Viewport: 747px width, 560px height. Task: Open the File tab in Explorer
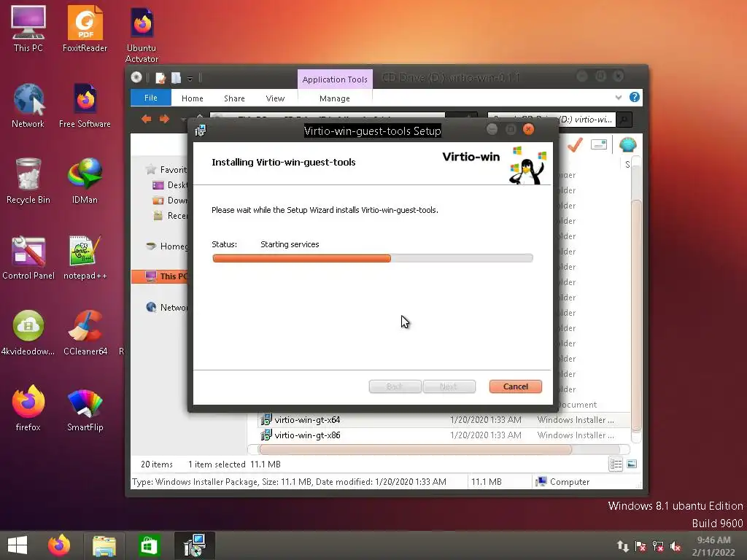(150, 98)
